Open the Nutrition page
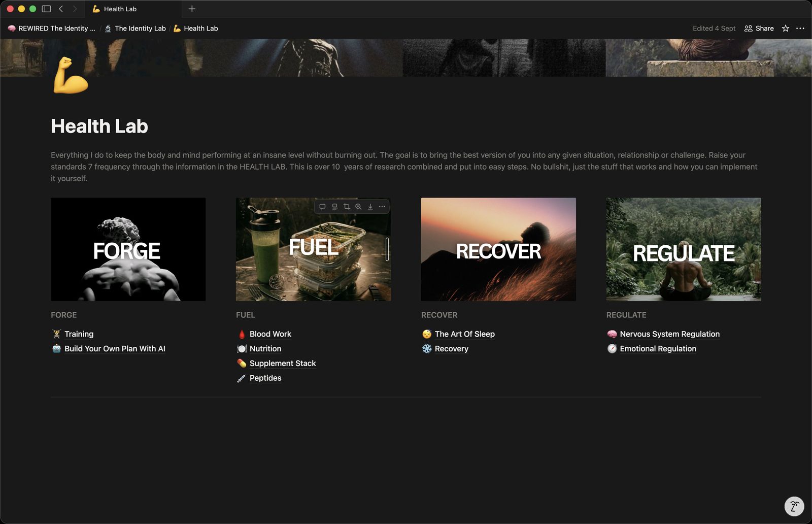This screenshot has width=812, height=524. coord(259,349)
